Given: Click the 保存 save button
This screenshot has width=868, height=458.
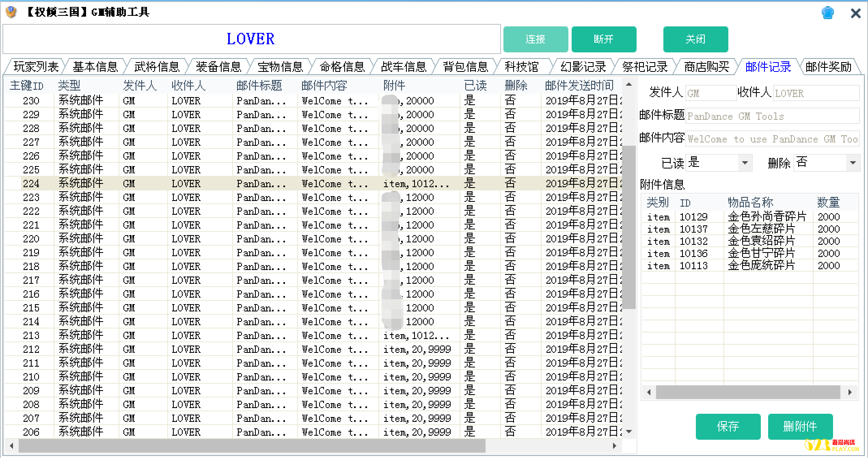Looking at the screenshot, I should click(728, 426).
